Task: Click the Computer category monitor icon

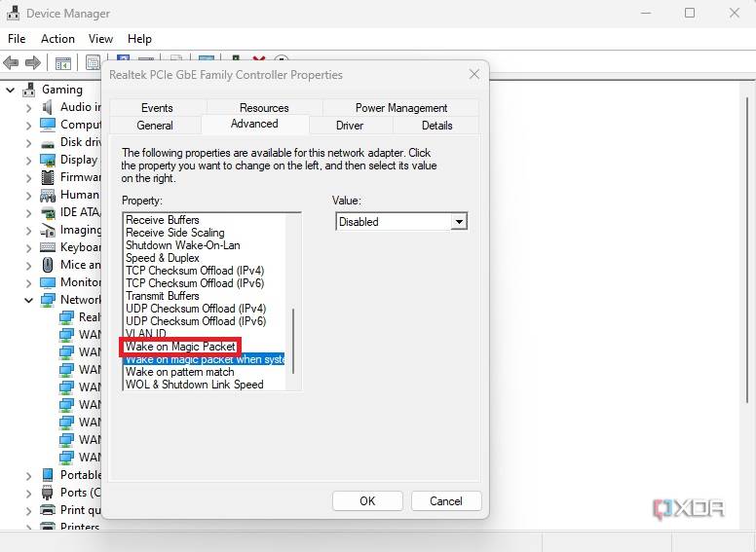Action: coord(48,125)
